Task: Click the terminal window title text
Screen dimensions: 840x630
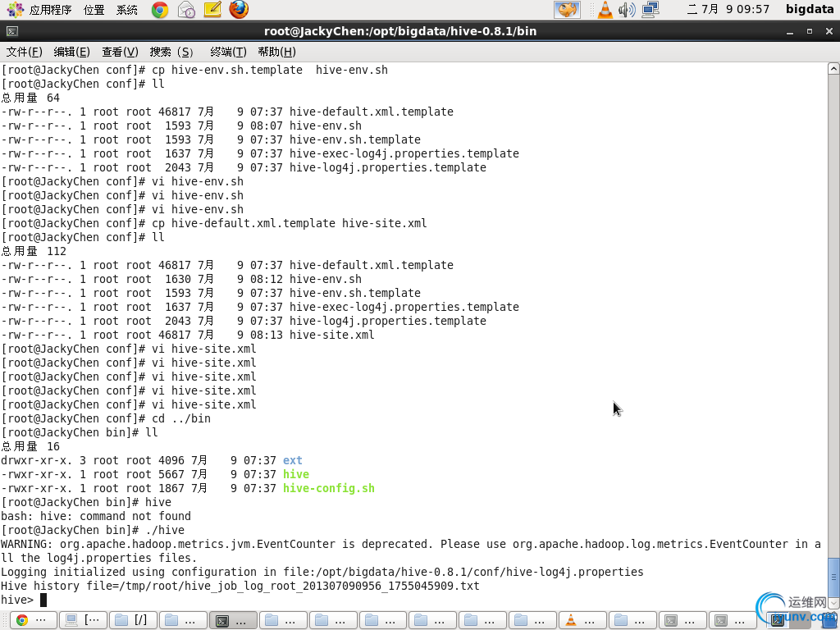Action: [400, 32]
